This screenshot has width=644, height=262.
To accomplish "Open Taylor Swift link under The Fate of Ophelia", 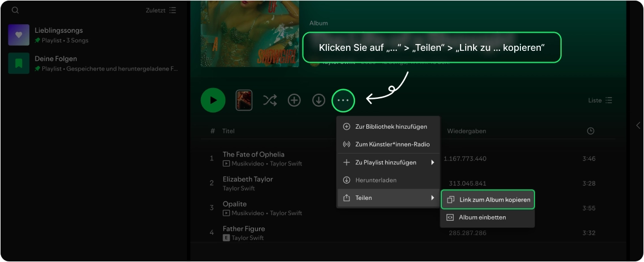I will coord(286,163).
